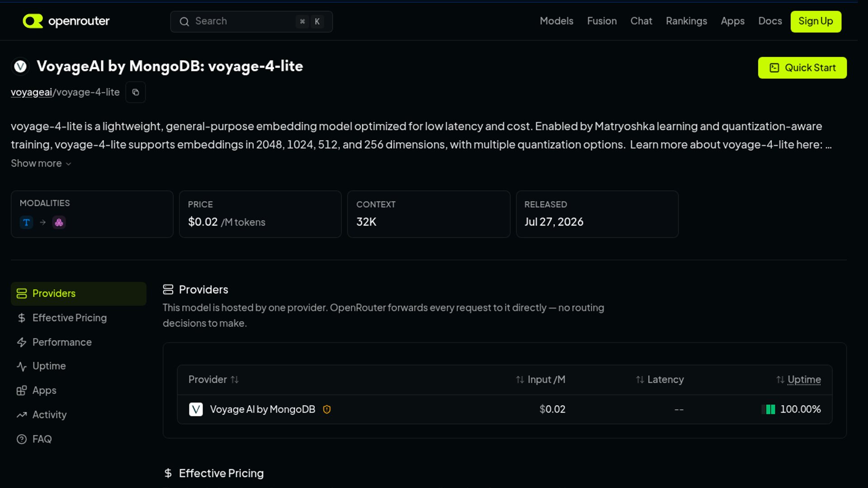Expand description with Show more
868x488 pixels.
tap(41, 163)
